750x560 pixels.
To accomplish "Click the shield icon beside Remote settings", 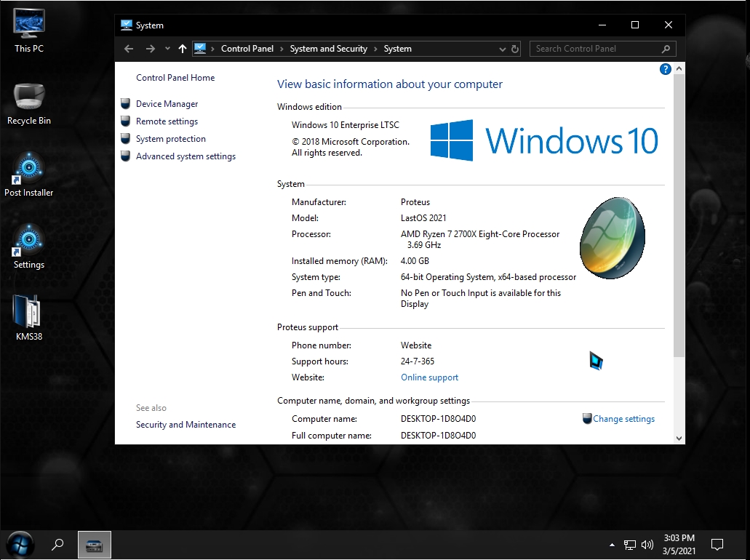I will 125,121.
